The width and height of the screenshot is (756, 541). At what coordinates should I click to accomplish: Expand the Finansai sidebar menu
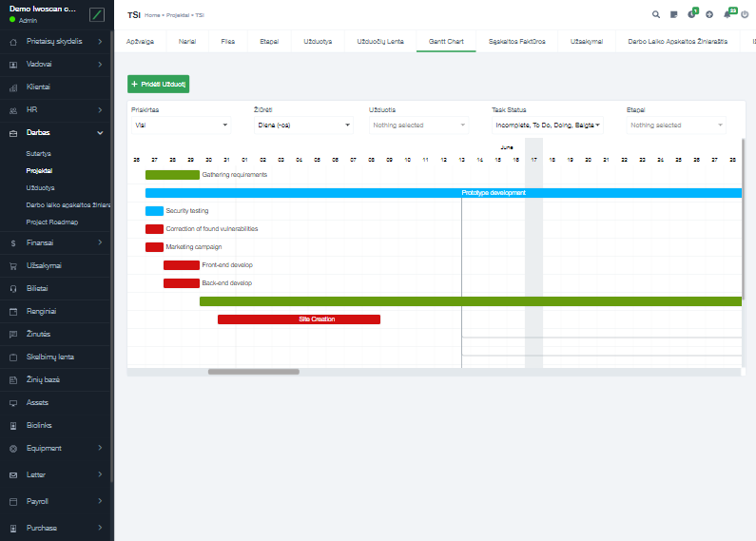57,243
